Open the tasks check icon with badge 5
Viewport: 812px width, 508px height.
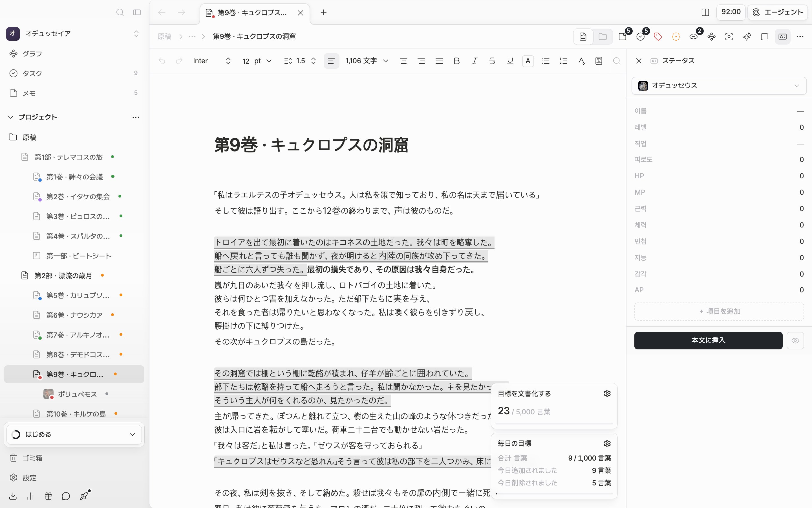point(641,36)
